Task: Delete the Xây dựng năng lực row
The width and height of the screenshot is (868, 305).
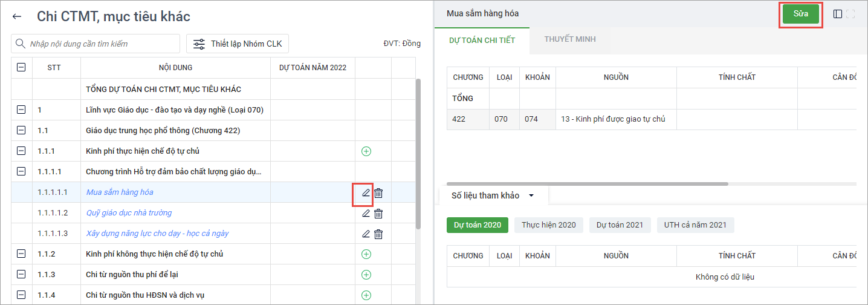Action: [x=378, y=234]
